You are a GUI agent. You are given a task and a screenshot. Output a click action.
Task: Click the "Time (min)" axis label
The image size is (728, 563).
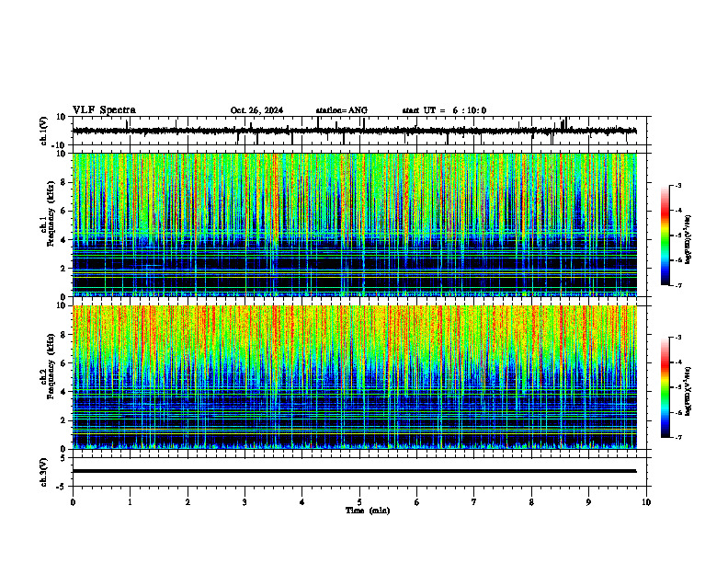368,511
